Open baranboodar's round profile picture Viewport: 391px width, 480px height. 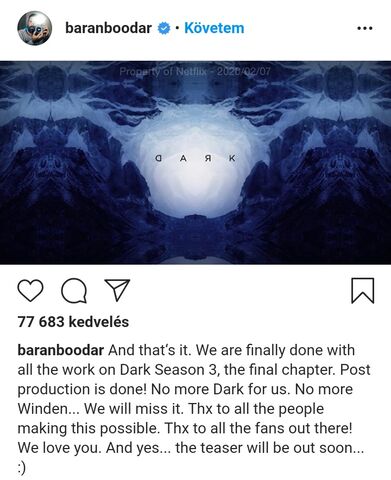(35, 28)
